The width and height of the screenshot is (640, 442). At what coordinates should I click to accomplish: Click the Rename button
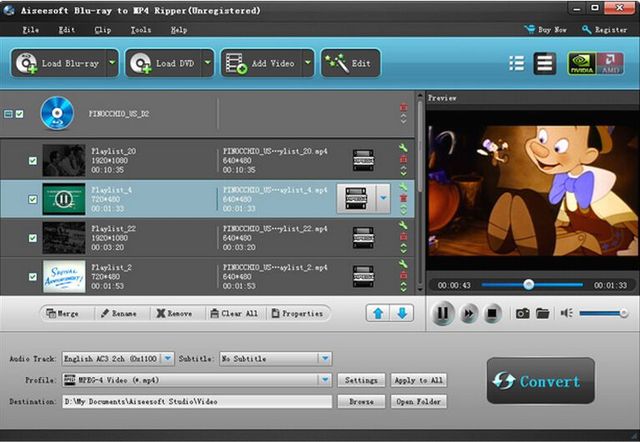(x=119, y=313)
